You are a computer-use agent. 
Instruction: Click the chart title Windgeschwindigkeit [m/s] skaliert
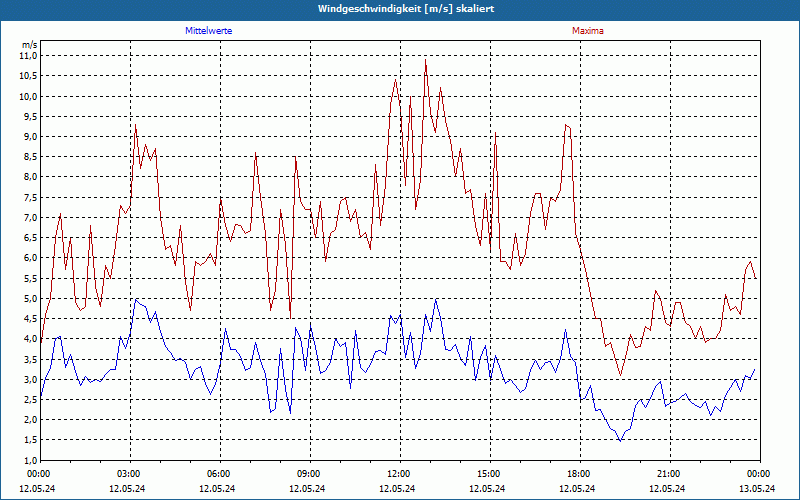[406, 9]
